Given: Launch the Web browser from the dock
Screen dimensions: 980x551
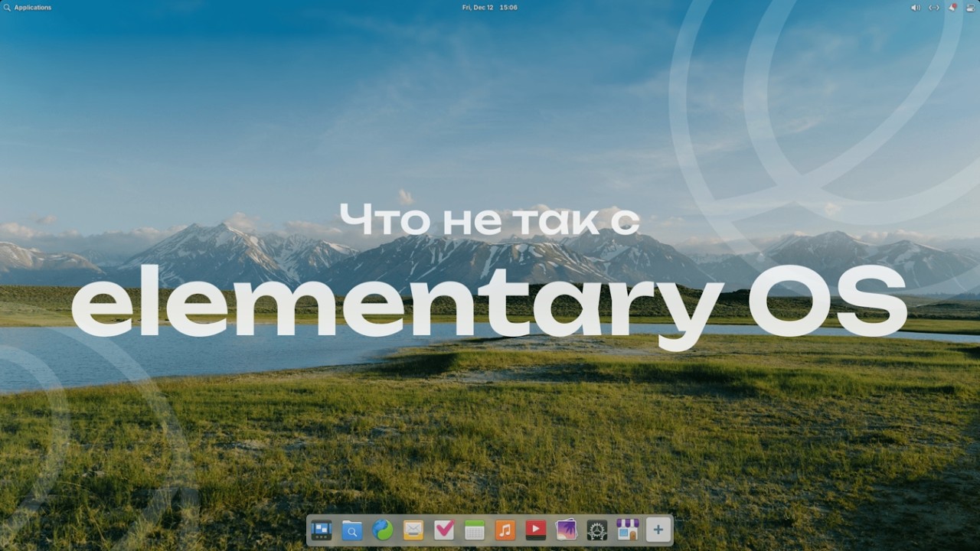Looking at the screenshot, I should (x=383, y=530).
